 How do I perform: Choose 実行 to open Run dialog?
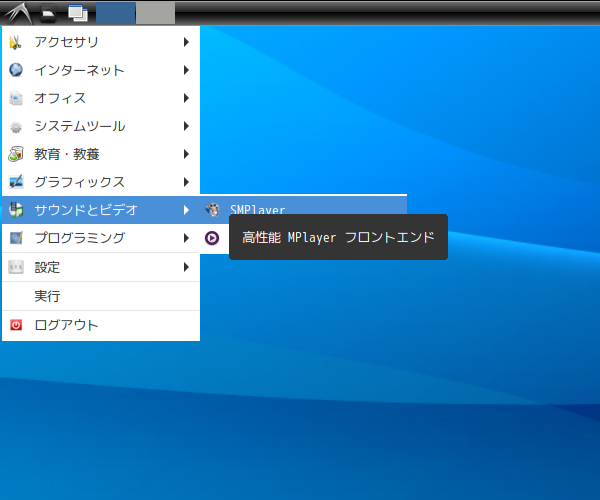click(101, 296)
